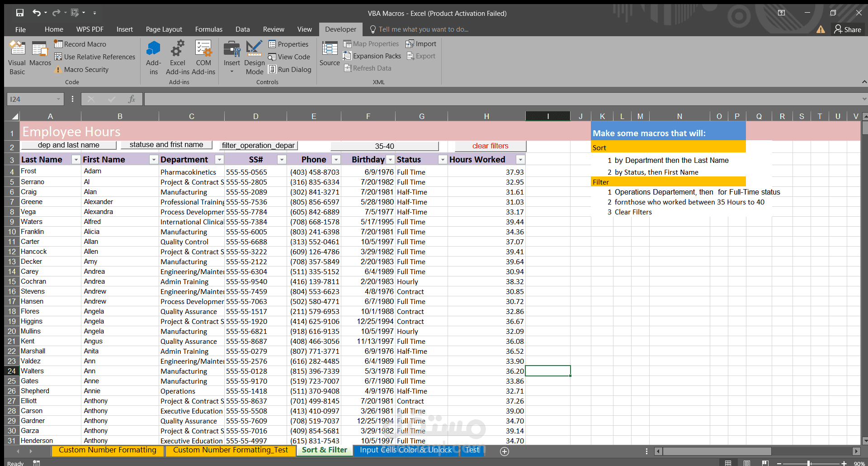Viewport: 868px width, 466px height.
Task: Click cell containing 'Operations' in Department column
Action: (192, 391)
